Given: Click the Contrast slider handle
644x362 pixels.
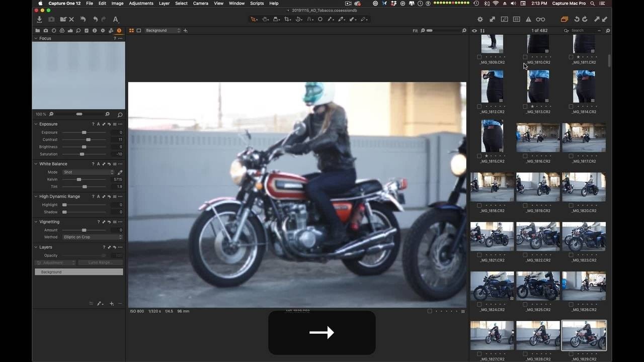Looking at the screenshot, I should coord(88,140).
